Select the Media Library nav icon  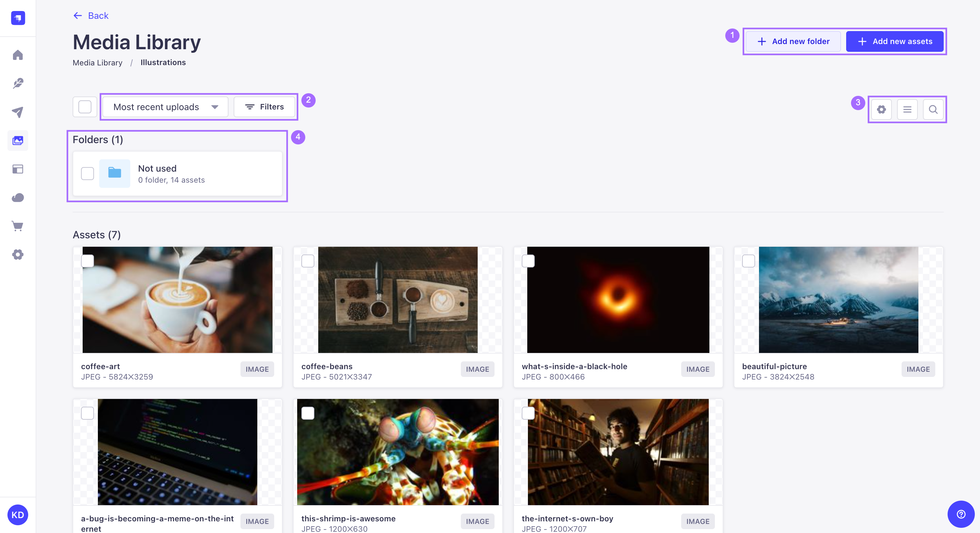tap(18, 140)
